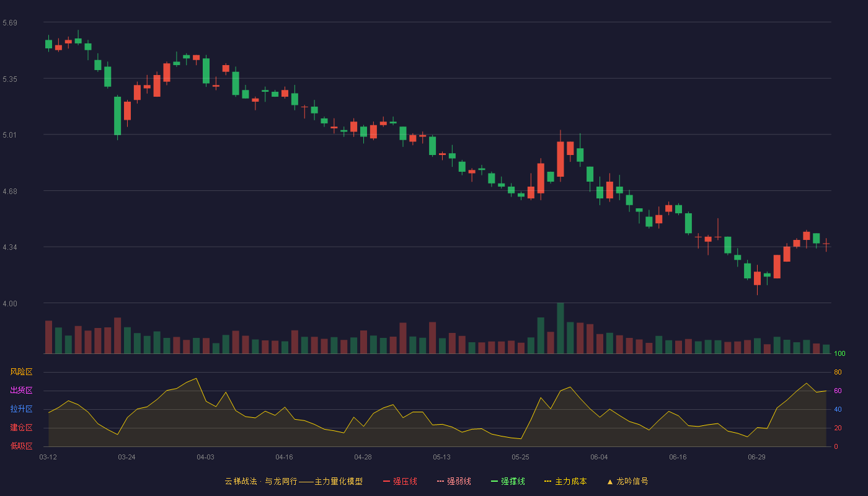Screen dimensions: 868x496
Task: Click the 06-04 date label
Action: pos(599,457)
